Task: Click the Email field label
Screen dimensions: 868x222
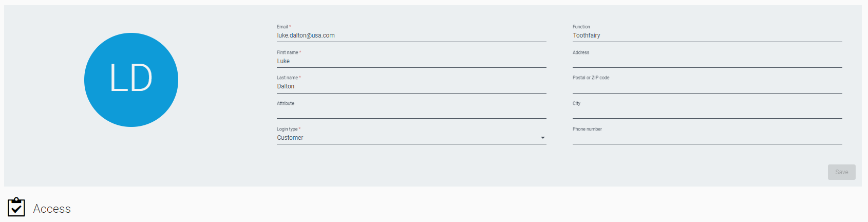Action: [282, 27]
